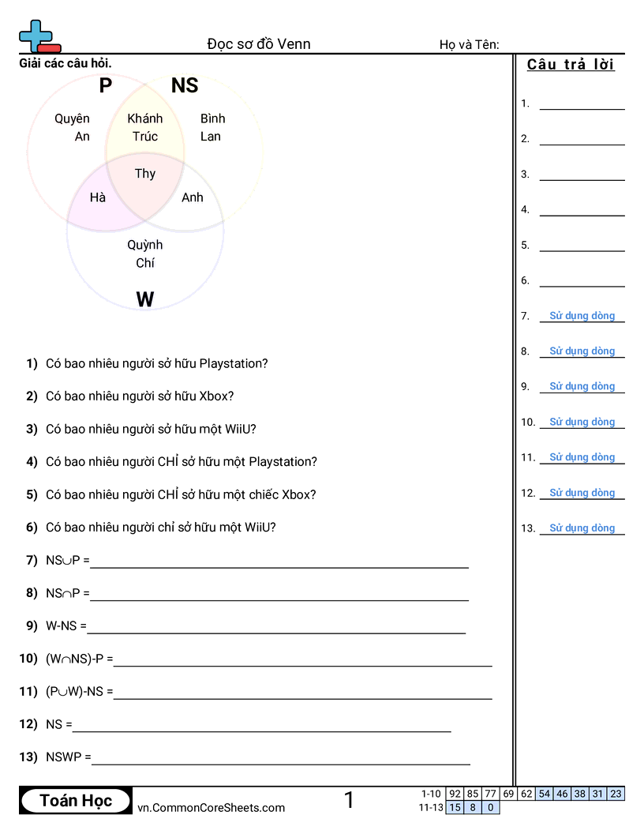
Task: Click the score box showing 92
Action: 455,794
